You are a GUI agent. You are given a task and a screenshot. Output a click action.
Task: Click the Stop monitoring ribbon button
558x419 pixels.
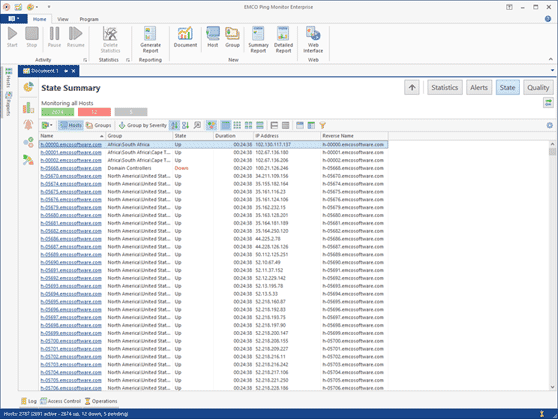tap(32, 37)
